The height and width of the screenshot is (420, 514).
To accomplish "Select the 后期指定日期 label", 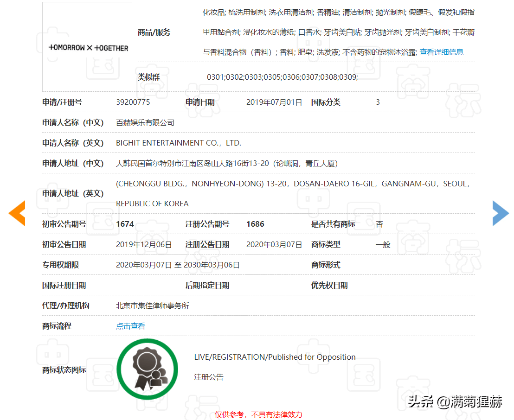I will [x=207, y=286].
